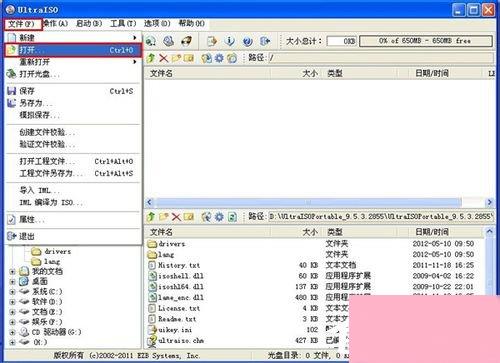Select the drivers folder in the folder tree
The image size is (500, 363).
tap(51, 251)
